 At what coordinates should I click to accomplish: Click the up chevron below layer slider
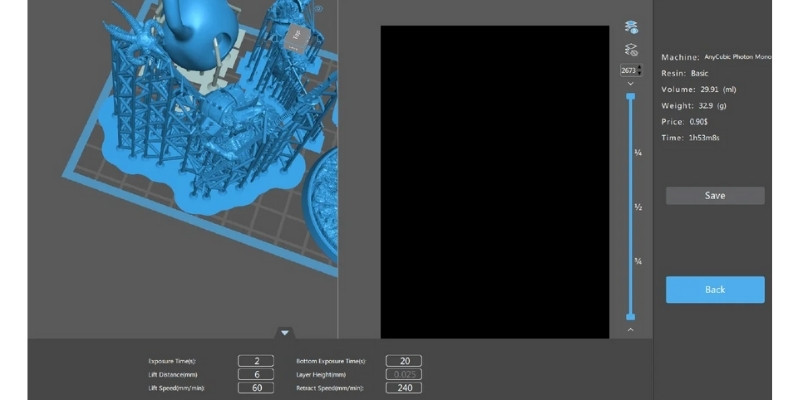[631, 330]
